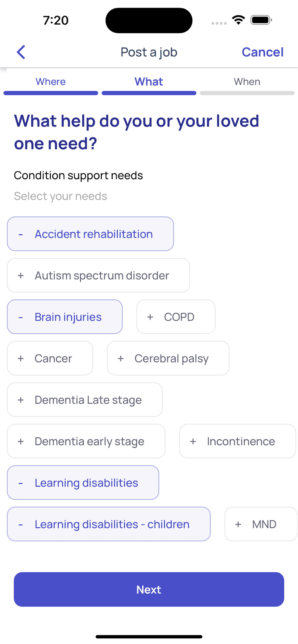Select Dementia early stage need

pos(86,441)
